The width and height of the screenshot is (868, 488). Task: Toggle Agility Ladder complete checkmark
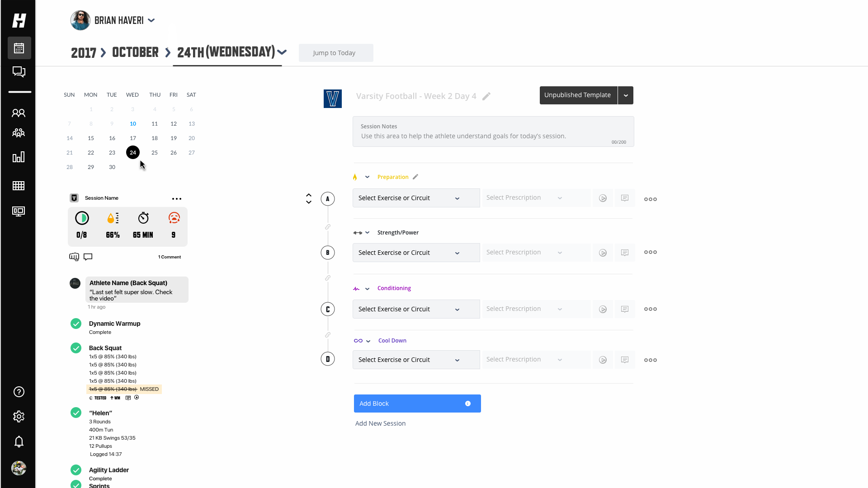[x=76, y=470]
